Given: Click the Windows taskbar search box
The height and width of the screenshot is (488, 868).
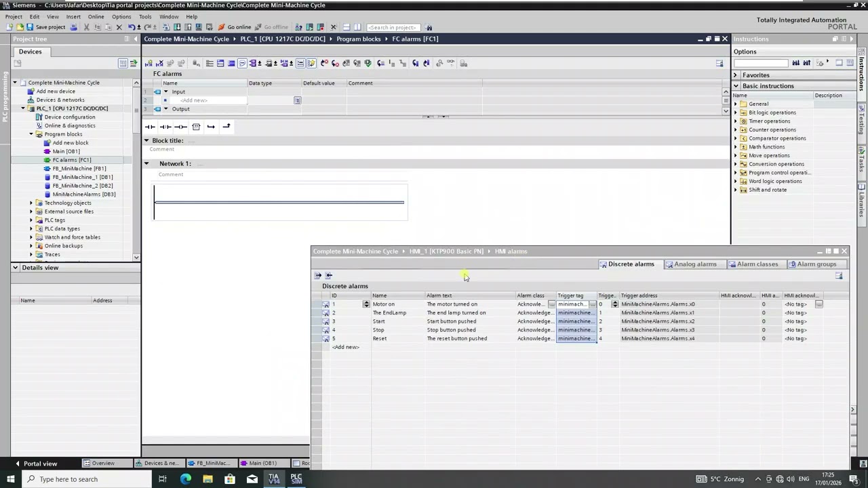Looking at the screenshot, I should [x=88, y=479].
